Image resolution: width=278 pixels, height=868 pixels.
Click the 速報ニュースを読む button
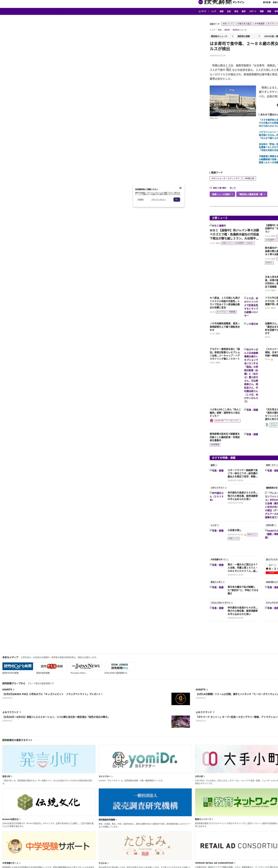222,194
